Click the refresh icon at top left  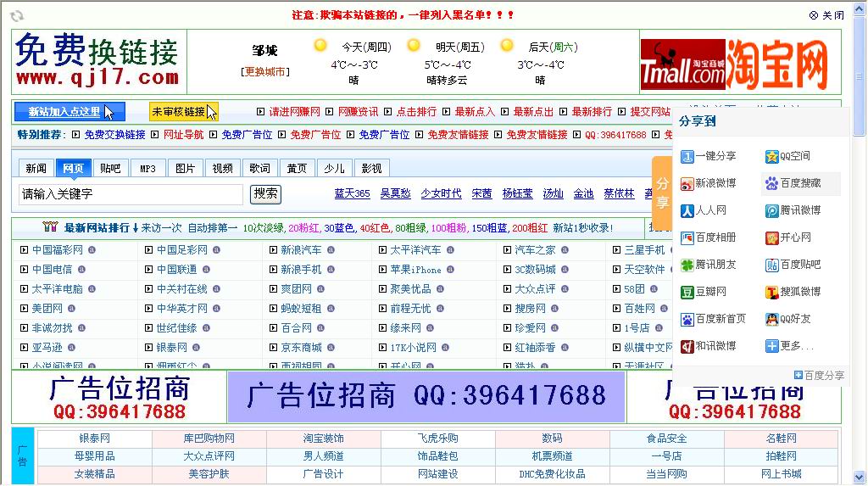point(17,16)
